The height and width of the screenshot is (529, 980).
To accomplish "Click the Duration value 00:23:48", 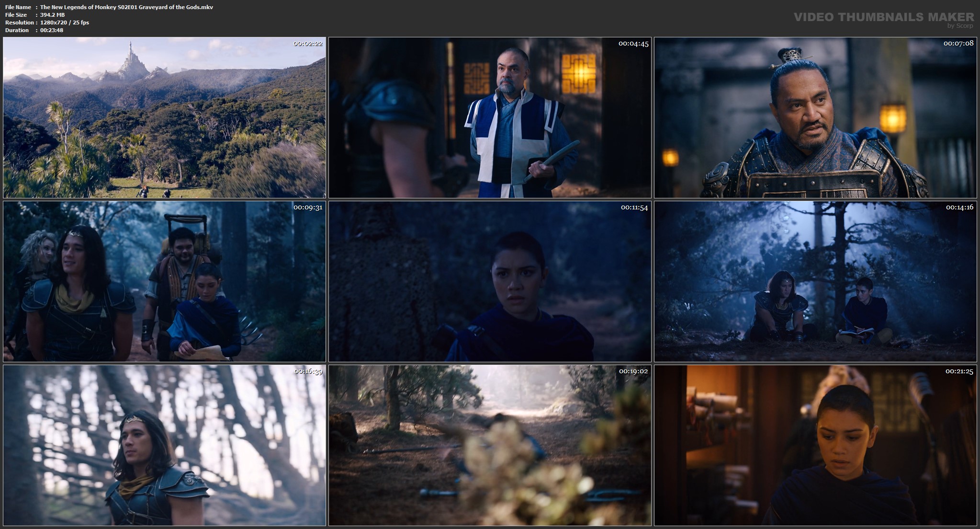I will 52,30.
